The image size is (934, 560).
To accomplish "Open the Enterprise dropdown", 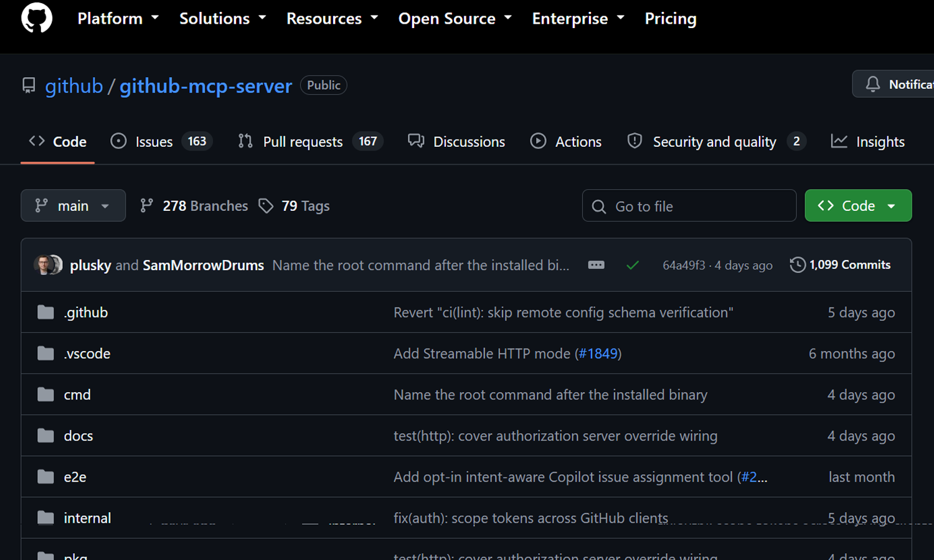I will (x=578, y=19).
